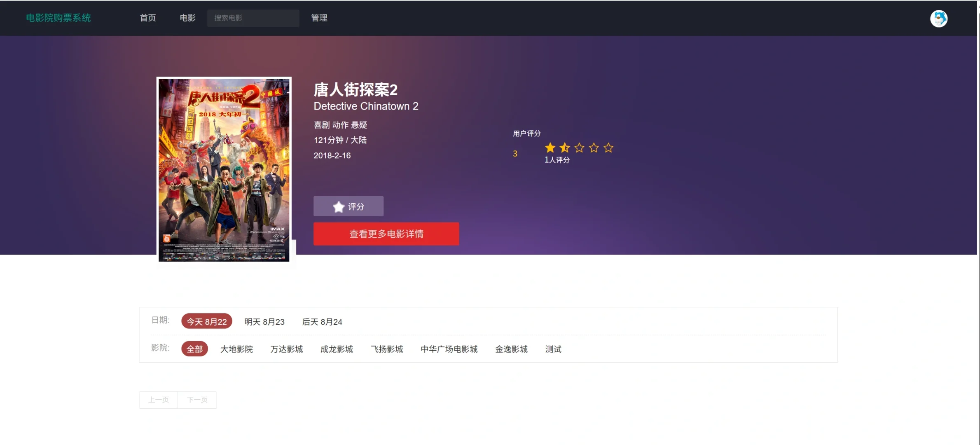
Task: Click the 电影院购票系统 logo
Action: (58, 18)
